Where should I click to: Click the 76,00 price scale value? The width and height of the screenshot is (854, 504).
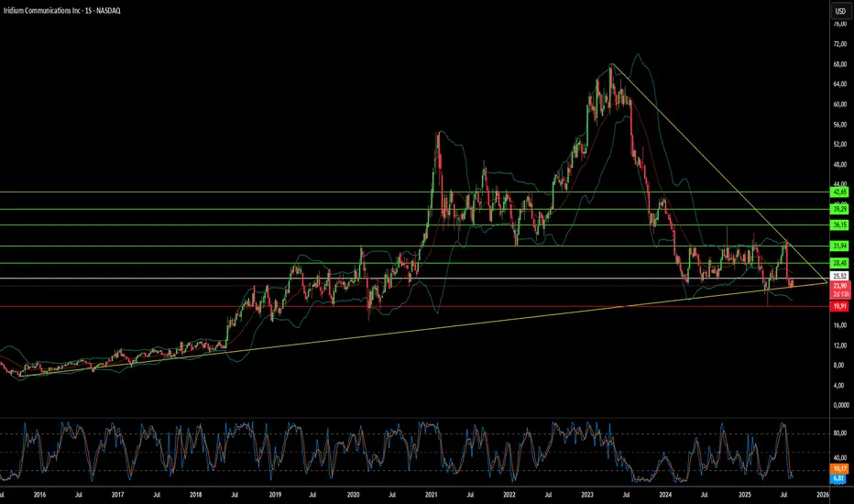pos(840,24)
